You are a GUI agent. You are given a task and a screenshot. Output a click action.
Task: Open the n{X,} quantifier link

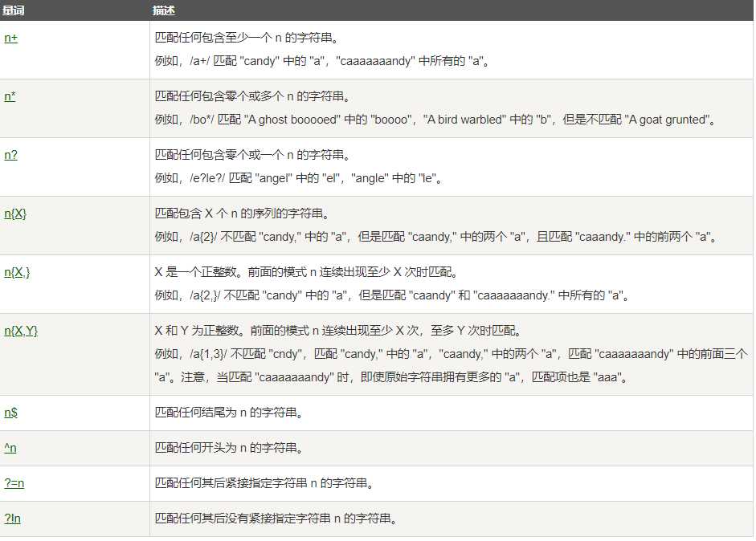(x=17, y=272)
